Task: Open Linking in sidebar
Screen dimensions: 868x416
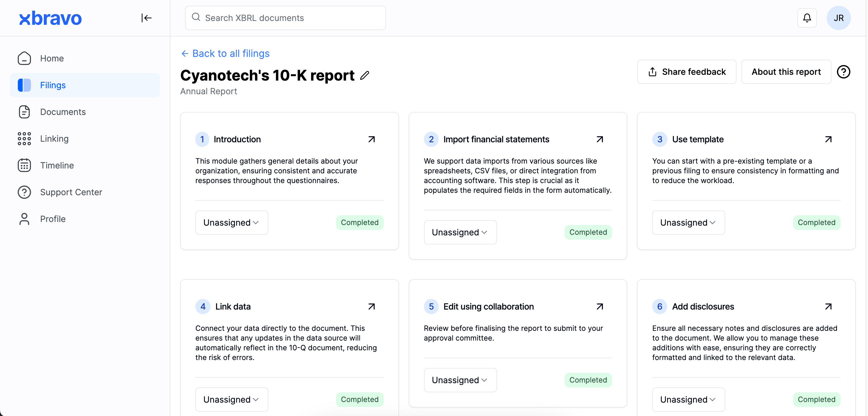Action: [x=54, y=139]
